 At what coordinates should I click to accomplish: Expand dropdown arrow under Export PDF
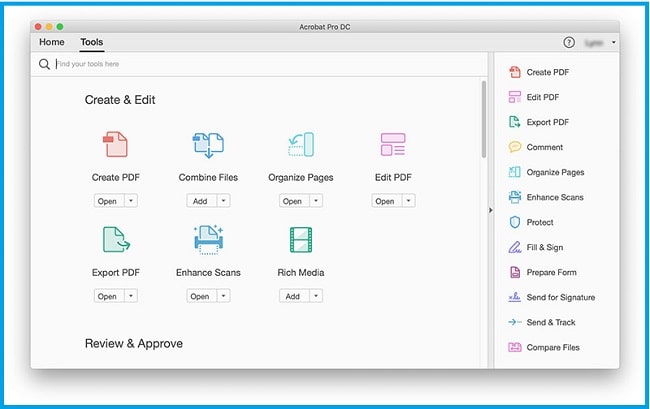click(131, 296)
